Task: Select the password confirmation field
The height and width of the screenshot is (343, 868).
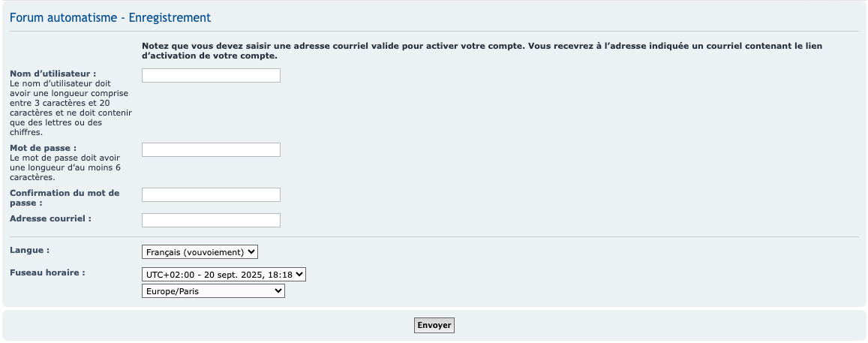Action: click(211, 195)
